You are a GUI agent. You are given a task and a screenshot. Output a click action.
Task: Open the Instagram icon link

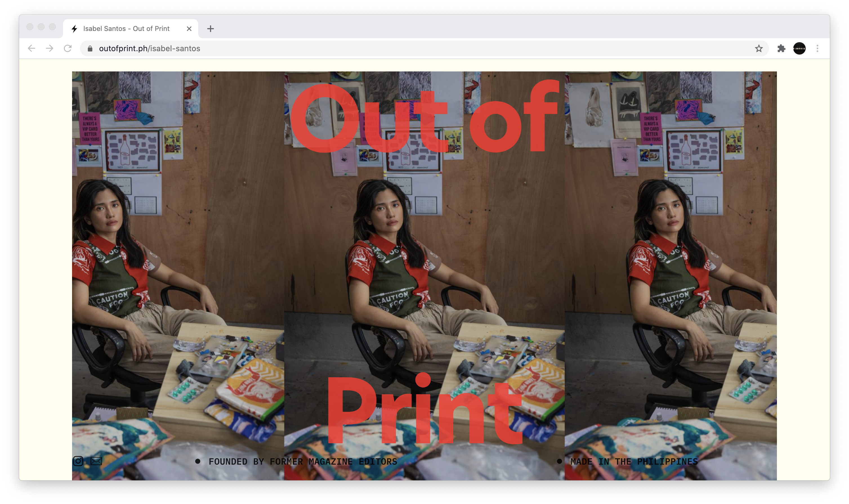78,461
